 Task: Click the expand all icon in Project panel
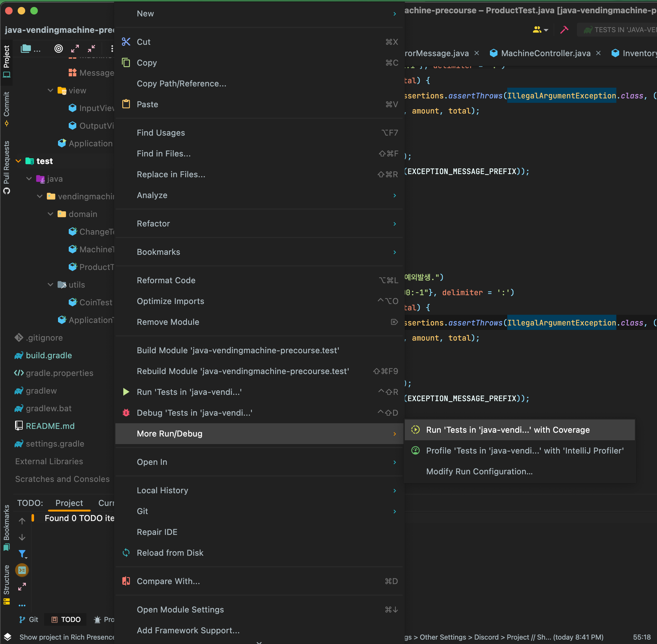coord(75,49)
